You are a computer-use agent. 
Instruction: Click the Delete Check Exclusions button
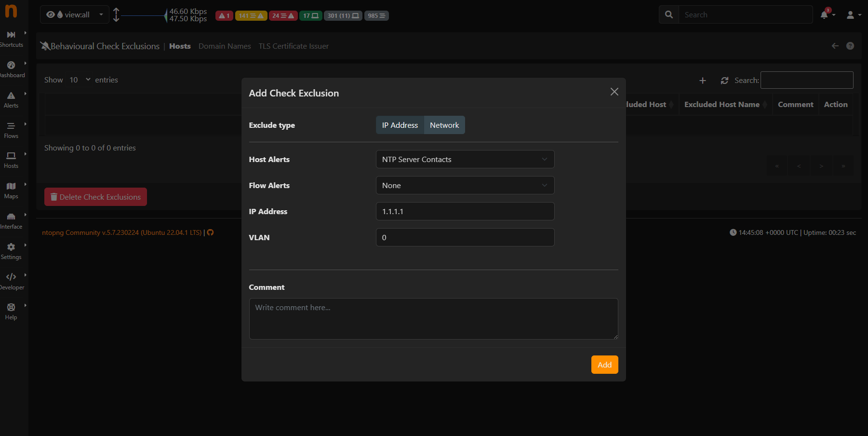click(x=95, y=197)
